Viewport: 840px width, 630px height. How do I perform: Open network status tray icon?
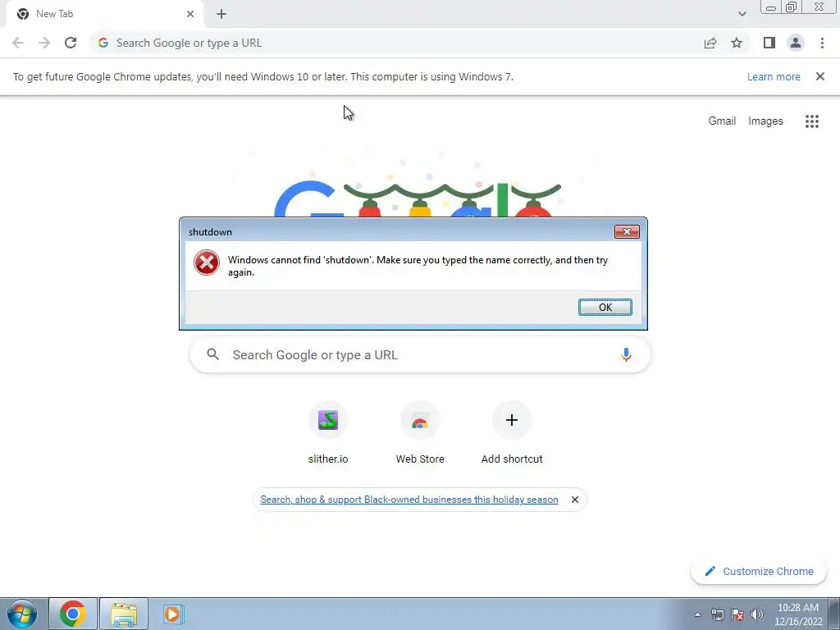pos(717,614)
